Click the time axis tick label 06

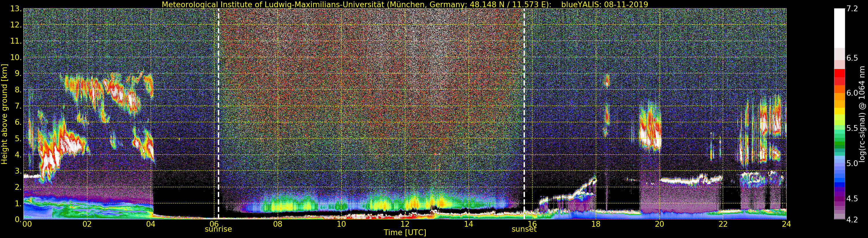[x=214, y=224]
